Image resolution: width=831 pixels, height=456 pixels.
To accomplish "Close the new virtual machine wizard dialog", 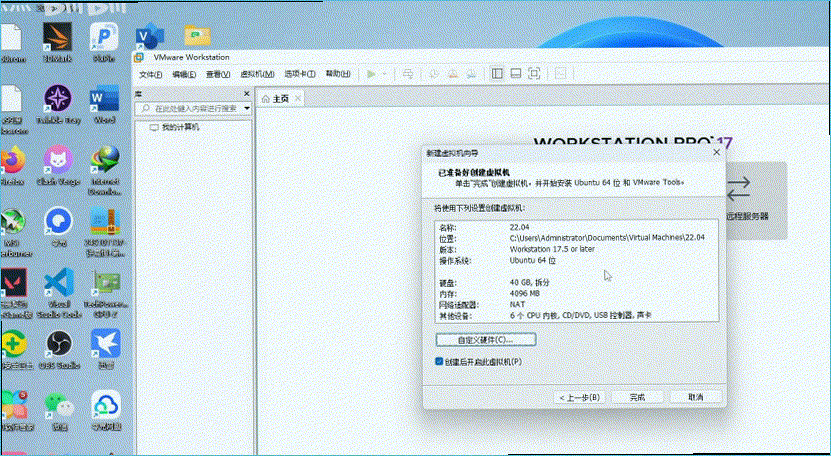I will coord(717,152).
